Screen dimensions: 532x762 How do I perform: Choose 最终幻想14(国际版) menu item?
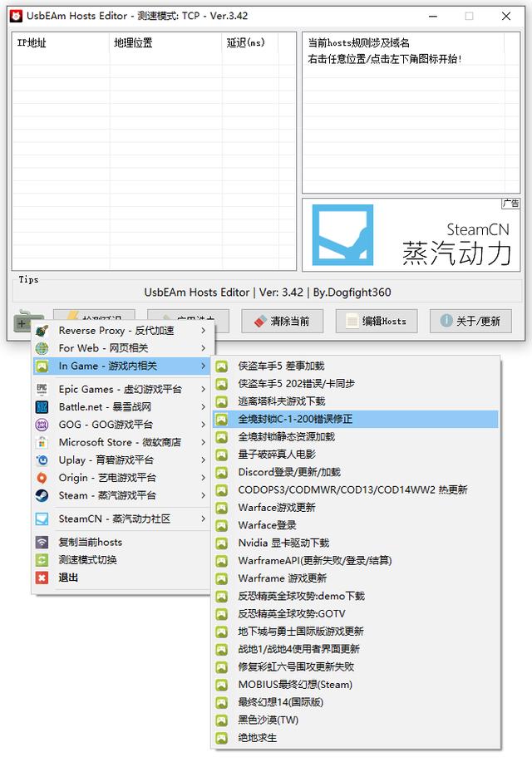click(356, 702)
